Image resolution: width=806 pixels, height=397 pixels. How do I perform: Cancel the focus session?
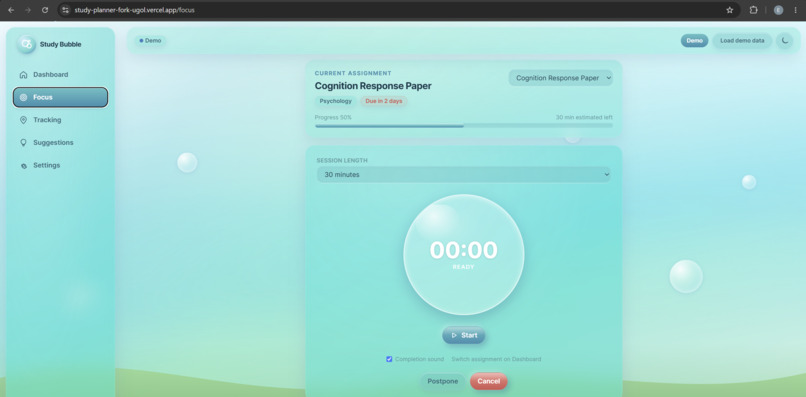point(488,381)
